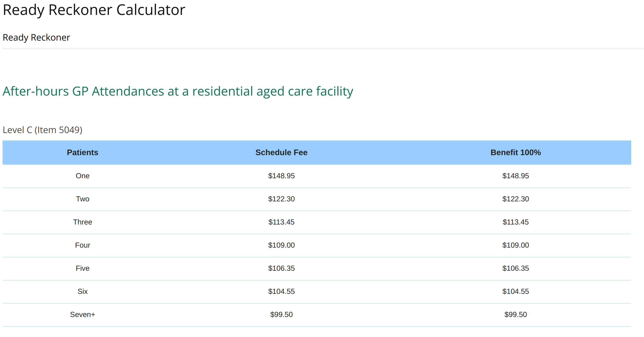
Task: Click the Benefit 100% column header
Action: pos(515,153)
